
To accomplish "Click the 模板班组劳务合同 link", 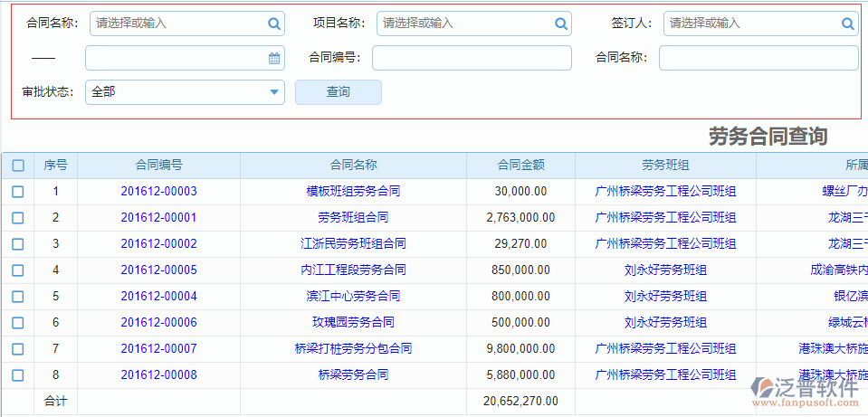I will click(353, 192).
